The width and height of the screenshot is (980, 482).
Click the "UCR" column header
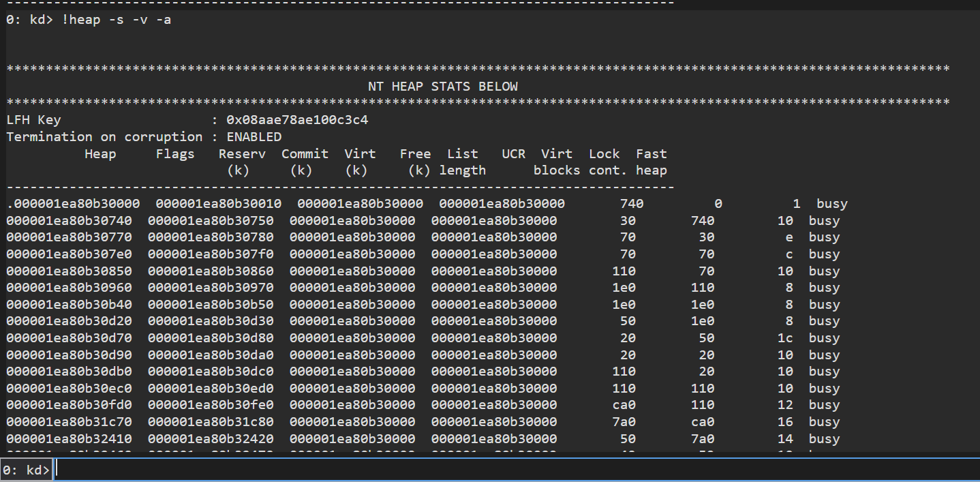tap(513, 154)
